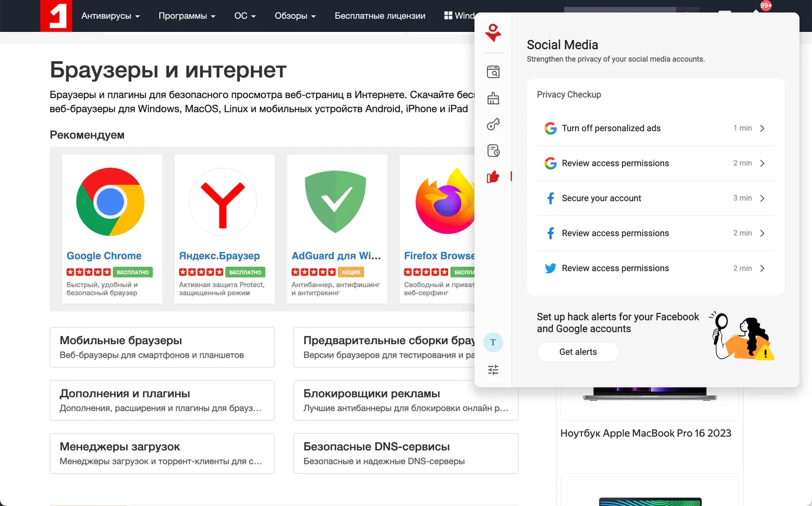Screen dimensions: 812x506
Task: Open the Менеджеры загрузок category card
Action: [x=162, y=454]
